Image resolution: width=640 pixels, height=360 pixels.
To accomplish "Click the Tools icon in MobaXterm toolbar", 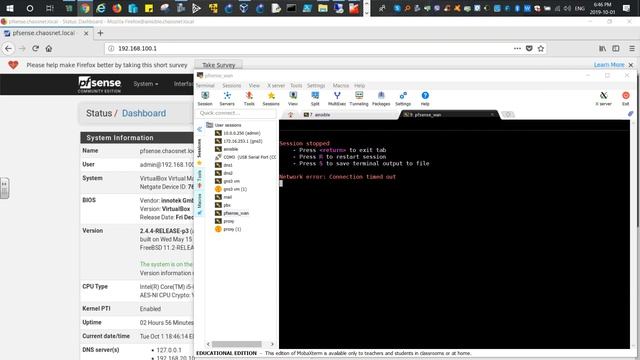I will (249, 98).
